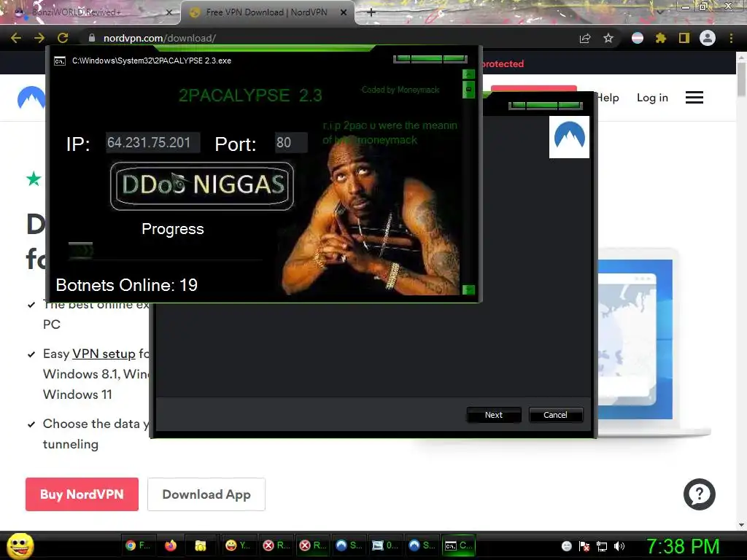This screenshot has width=747, height=560.
Task: Open the Chrome 'F...' taskbar item
Action: point(138,545)
